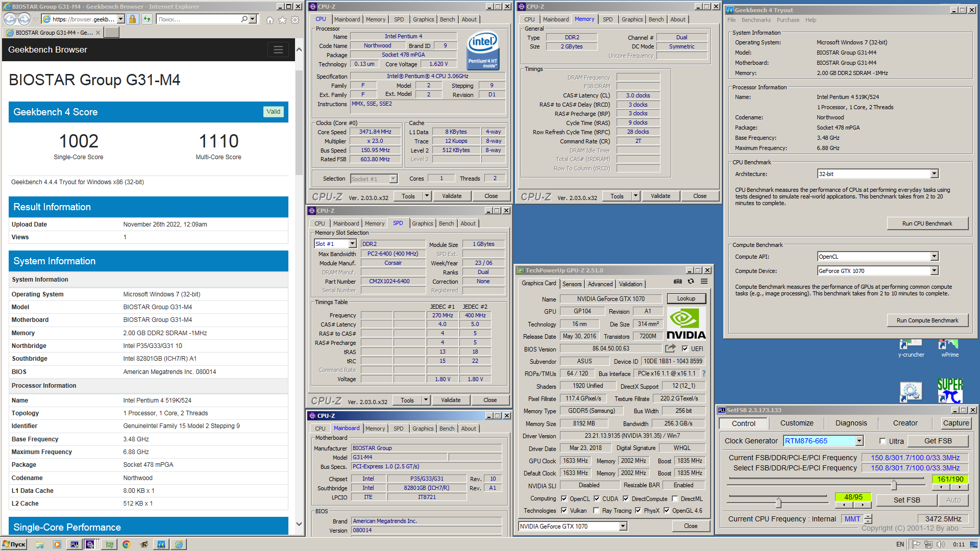The height and width of the screenshot is (551, 980).
Task: Open the y-cruncher desktop shortcut
Action: (911, 348)
